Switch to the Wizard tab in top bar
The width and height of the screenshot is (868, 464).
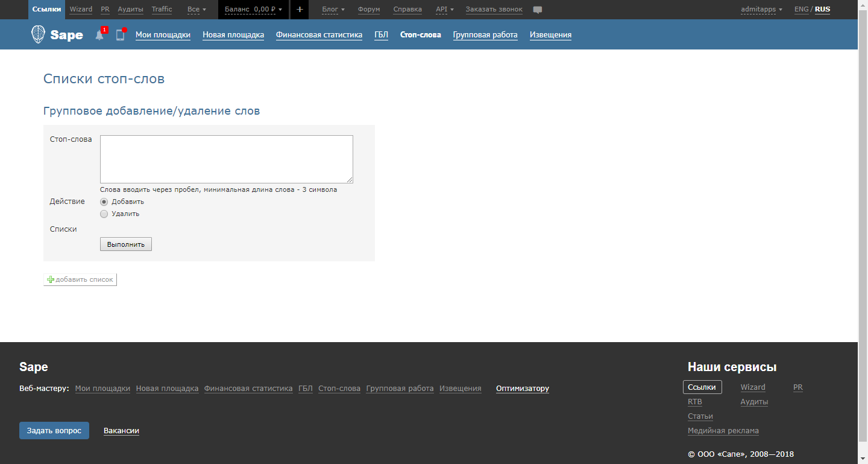pos(81,9)
